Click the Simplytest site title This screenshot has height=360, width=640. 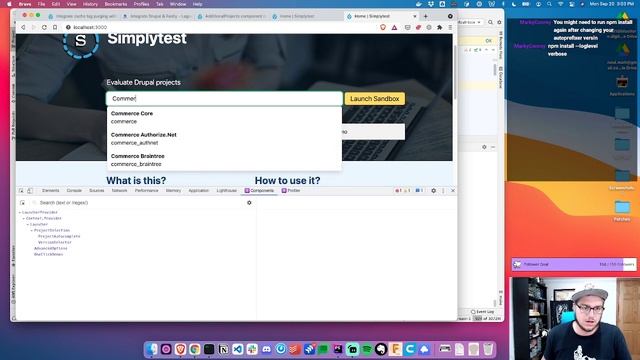pos(147,38)
